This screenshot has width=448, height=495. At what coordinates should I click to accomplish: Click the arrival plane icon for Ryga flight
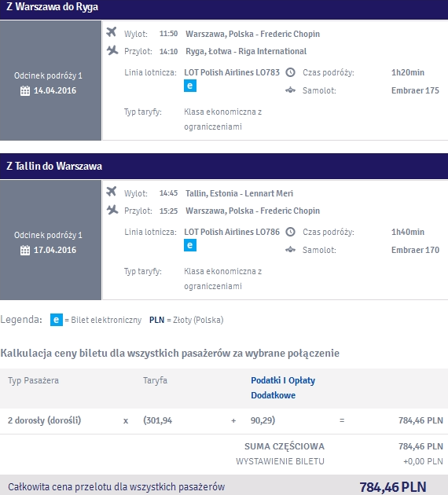[x=112, y=50]
